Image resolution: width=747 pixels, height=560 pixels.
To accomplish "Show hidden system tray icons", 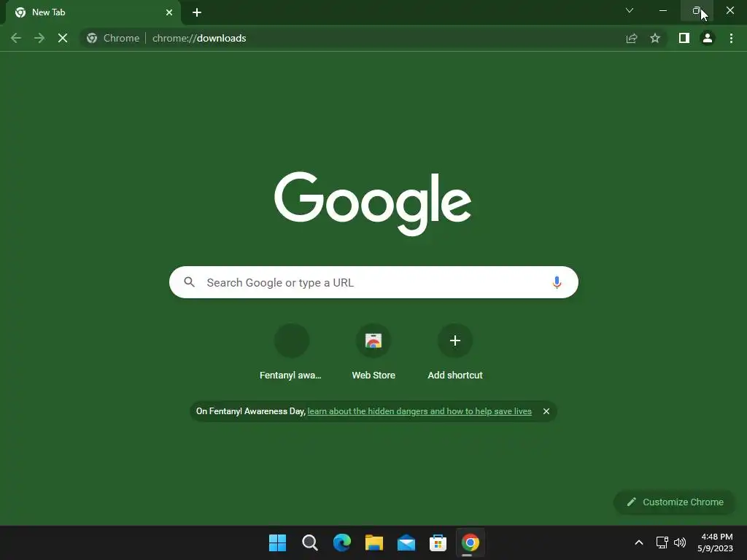I will point(639,542).
